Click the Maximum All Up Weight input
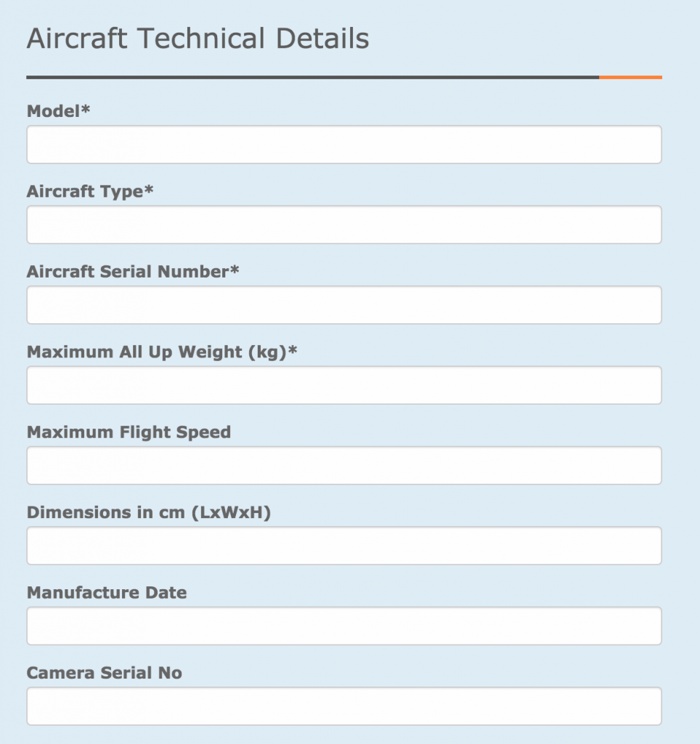This screenshot has height=744, width=700. (x=343, y=385)
